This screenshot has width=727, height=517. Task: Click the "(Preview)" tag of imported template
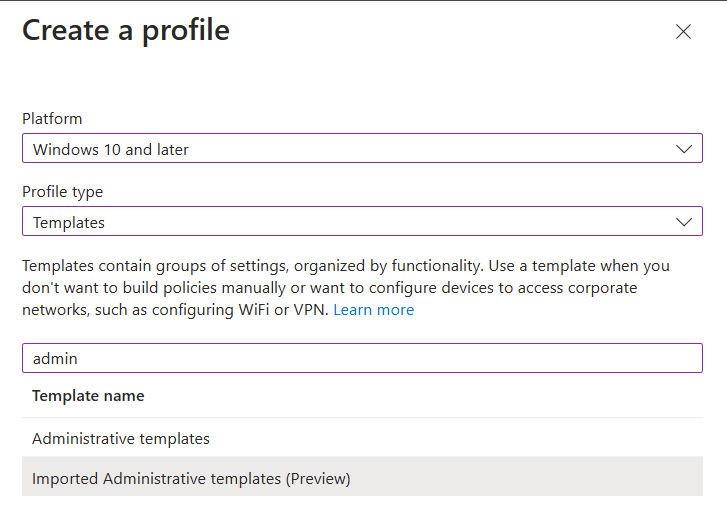(x=318, y=478)
